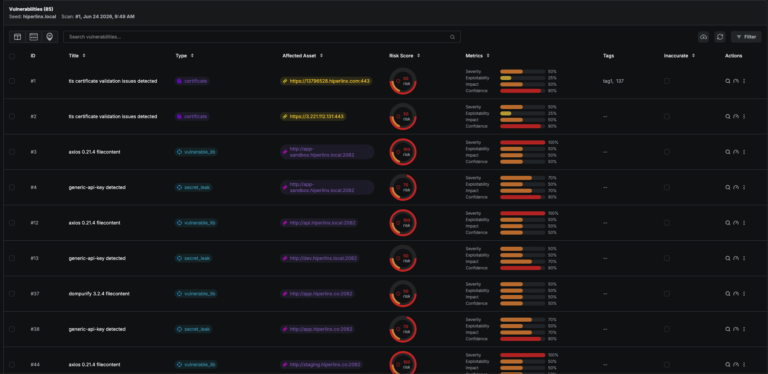Open more-actions menu for vulnerability #38

pyautogui.click(x=744, y=329)
